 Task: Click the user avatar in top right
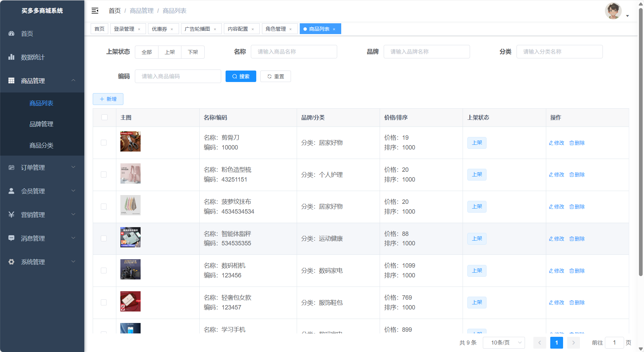click(x=613, y=11)
